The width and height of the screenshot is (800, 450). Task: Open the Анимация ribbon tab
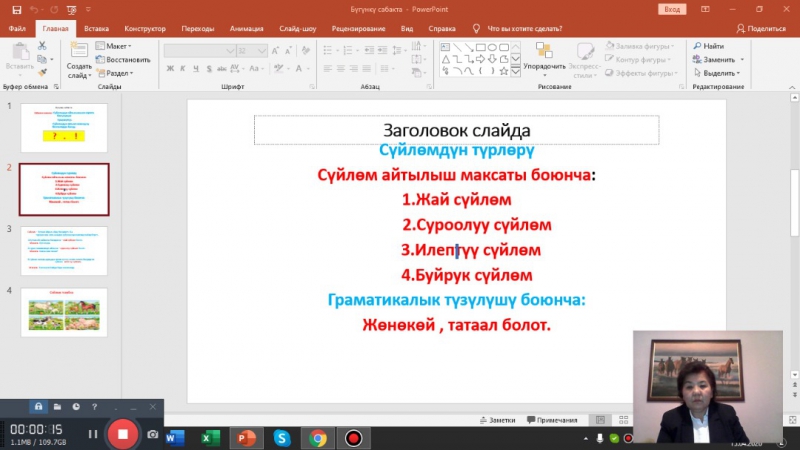(x=246, y=28)
